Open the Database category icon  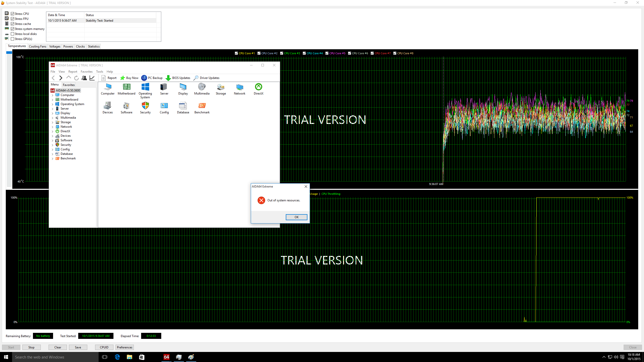pyautogui.click(x=183, y=108)
